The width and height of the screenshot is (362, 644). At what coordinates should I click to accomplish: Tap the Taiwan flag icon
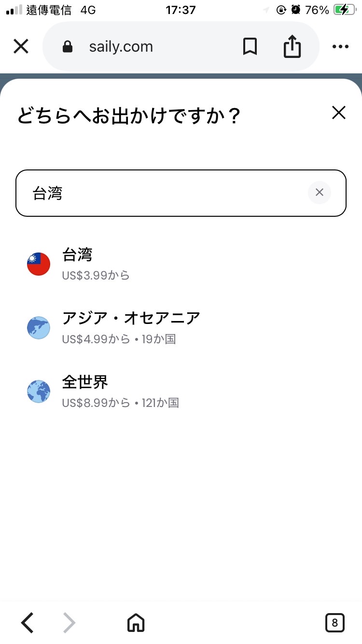tap(39, 264)
